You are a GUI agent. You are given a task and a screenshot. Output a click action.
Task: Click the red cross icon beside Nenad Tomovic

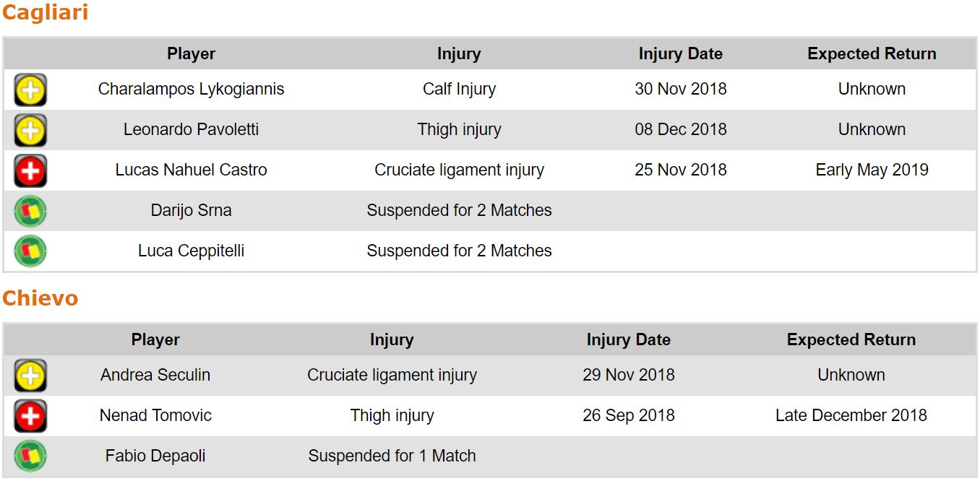tap(30, 416)
